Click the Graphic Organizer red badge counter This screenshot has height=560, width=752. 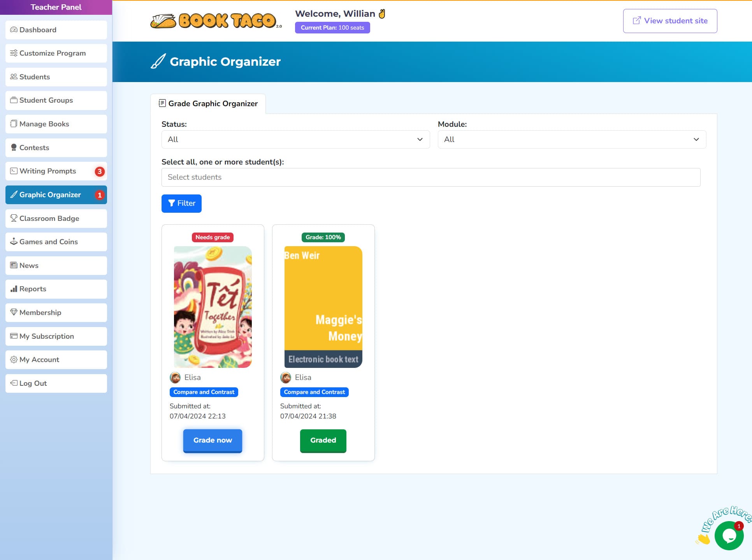coord(100,195)
